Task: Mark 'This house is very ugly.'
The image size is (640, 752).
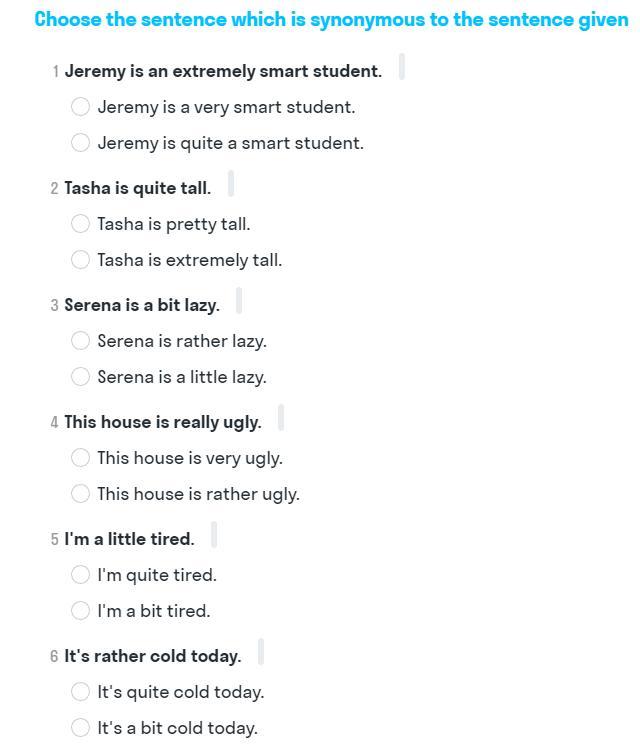Action: [80, 458]
